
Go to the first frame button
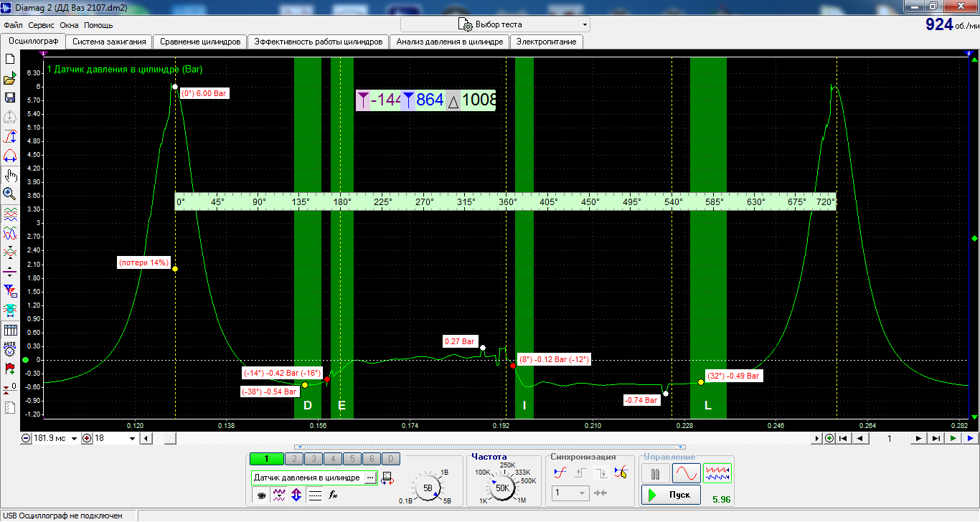click(844, 438)
